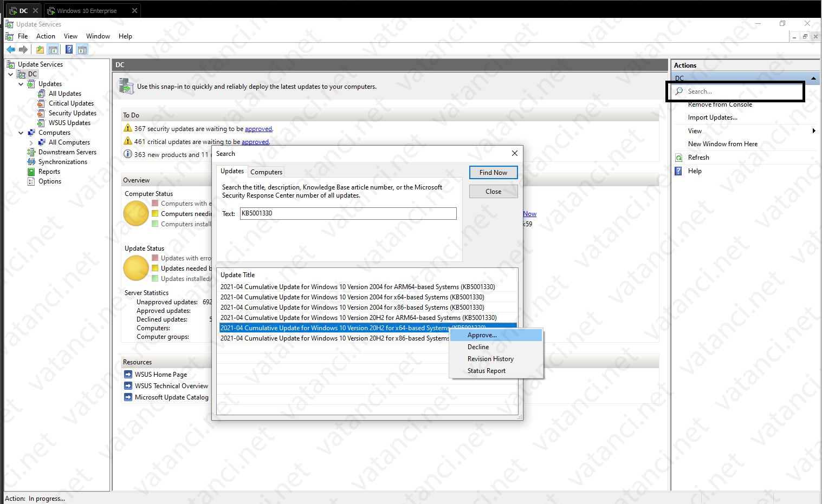Open the Action menu
The height and width of the screenshot is (504, 822).
pyautogui.click(x=46, y=36)
